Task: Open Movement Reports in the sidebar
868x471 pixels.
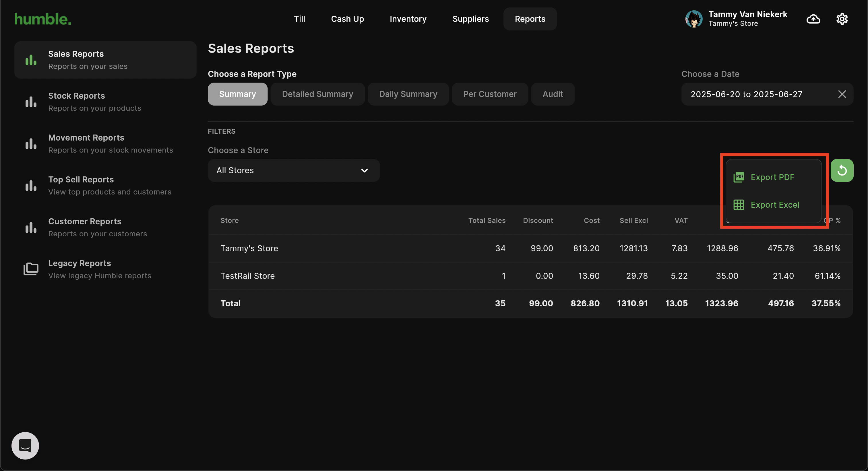Action: point(105,143)
